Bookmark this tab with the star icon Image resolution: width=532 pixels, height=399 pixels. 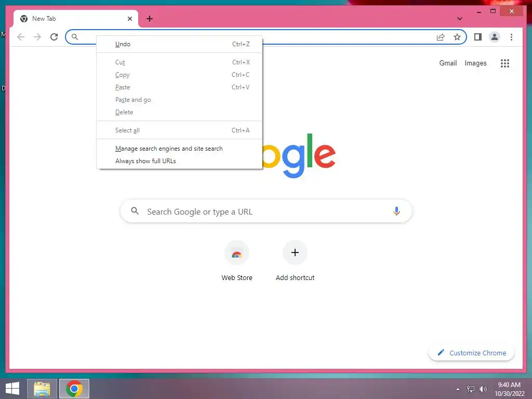pos(457,37)
